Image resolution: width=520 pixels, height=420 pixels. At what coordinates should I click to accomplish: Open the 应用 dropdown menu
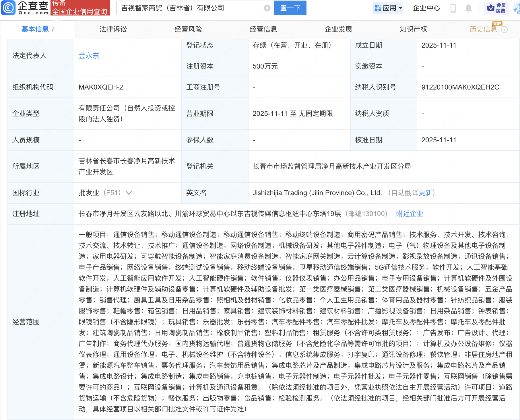click(389, 8)
